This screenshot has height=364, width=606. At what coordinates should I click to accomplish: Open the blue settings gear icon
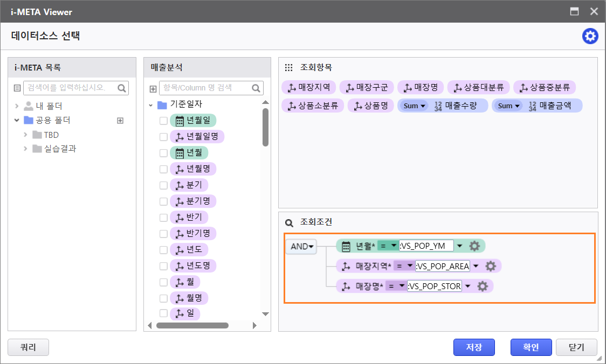click(x=590, y=36)
